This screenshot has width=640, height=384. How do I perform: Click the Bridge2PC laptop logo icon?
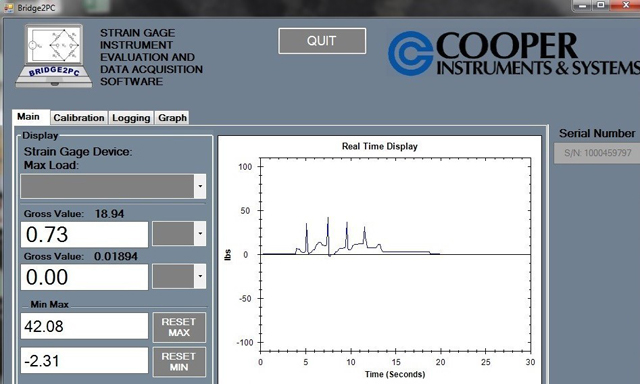54,55
